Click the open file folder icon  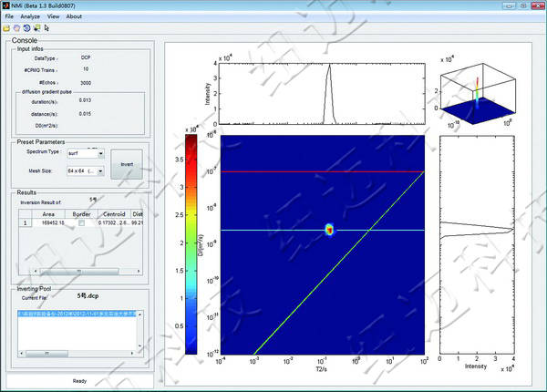pos(6,27)
